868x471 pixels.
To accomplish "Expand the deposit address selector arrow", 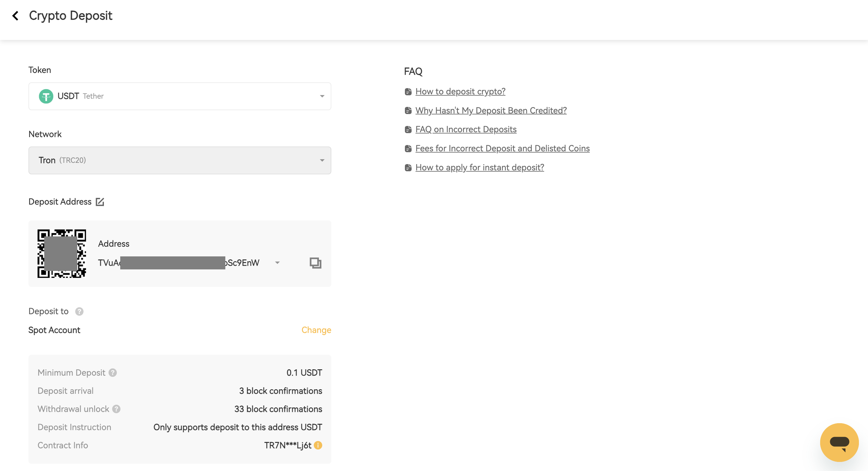I will 277,263.
